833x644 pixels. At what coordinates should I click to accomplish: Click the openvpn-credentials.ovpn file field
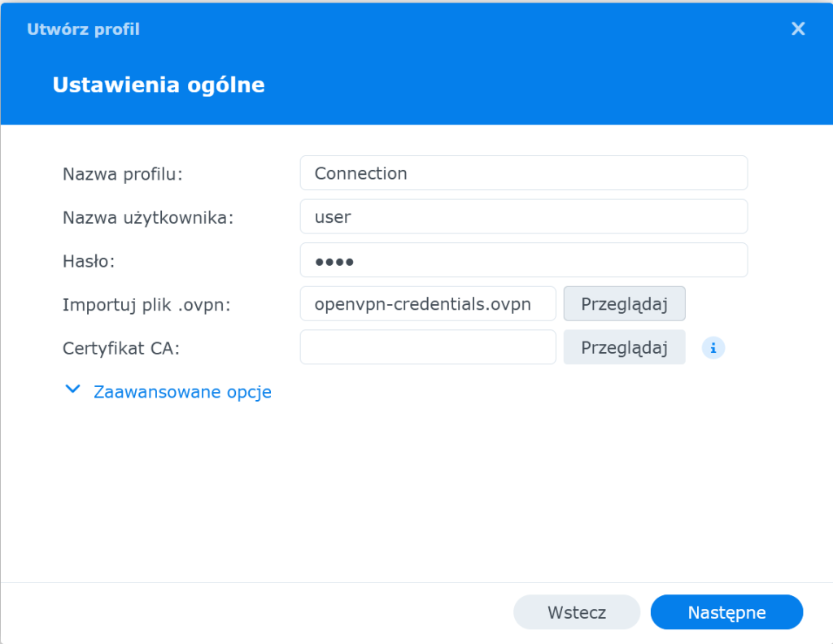428,304
